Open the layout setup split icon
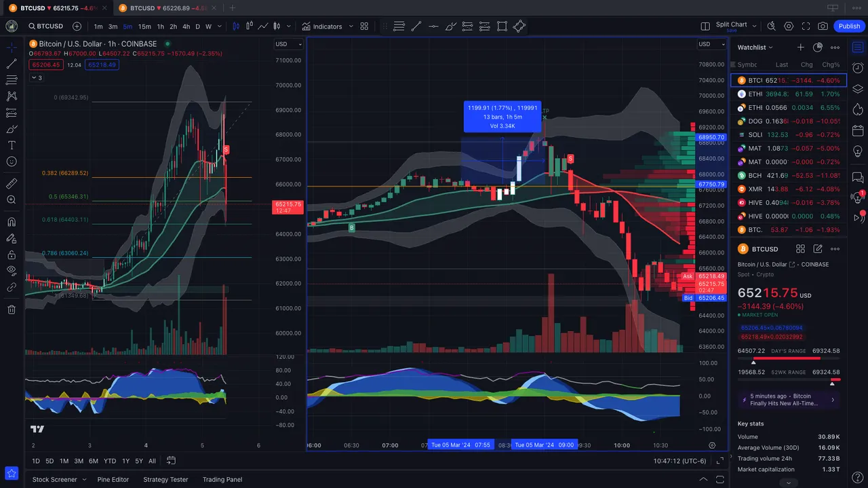 705,26
